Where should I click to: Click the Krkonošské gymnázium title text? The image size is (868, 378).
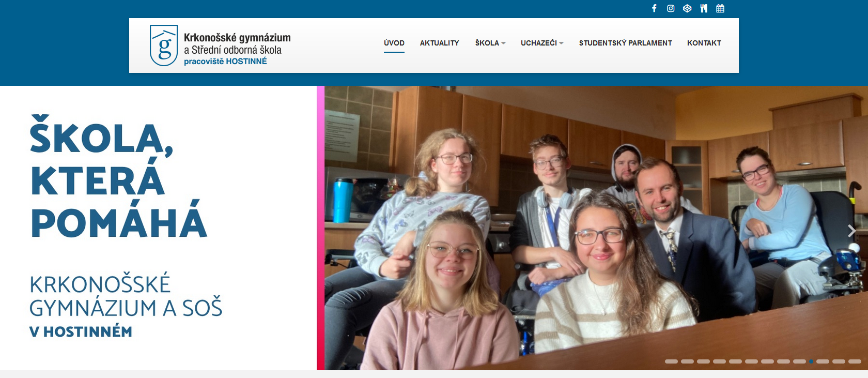[237, 38]
